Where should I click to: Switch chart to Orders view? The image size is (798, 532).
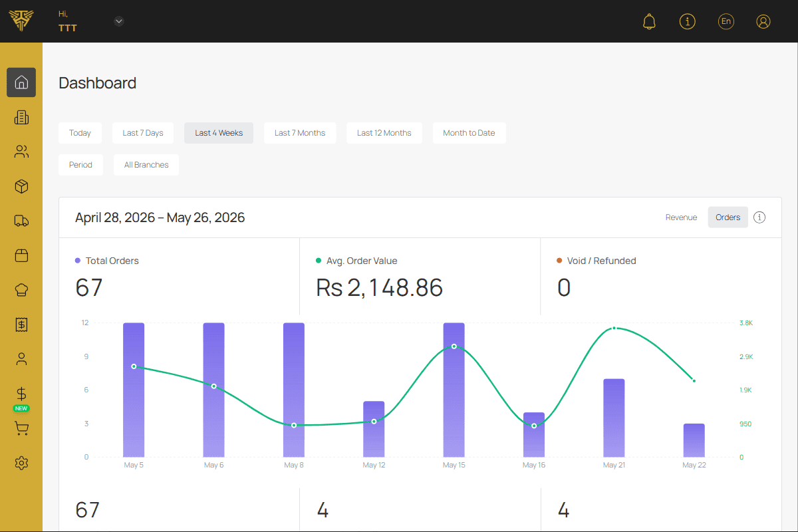pyautogui.click(x=728, y=217)
